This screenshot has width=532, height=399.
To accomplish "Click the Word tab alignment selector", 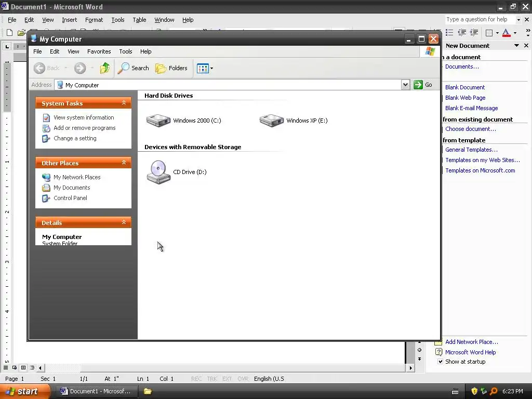I will click(x=7, y=46).
